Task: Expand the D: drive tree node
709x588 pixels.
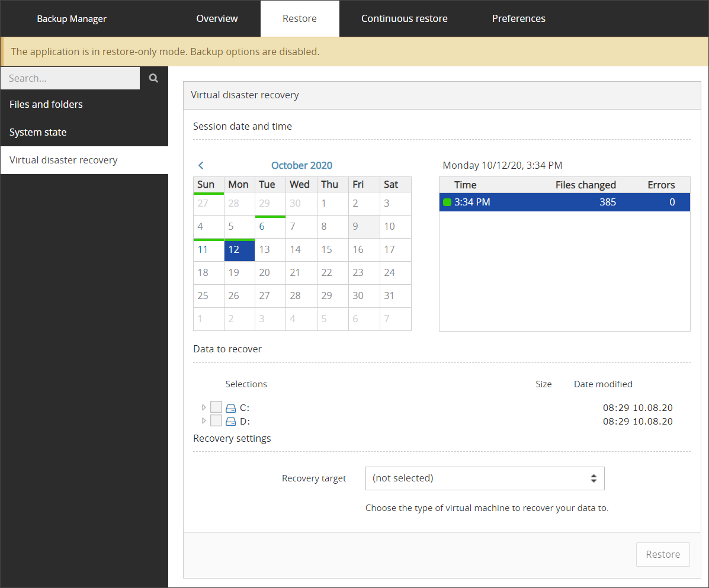Action: pyautogui.click(x=204, y=421)
